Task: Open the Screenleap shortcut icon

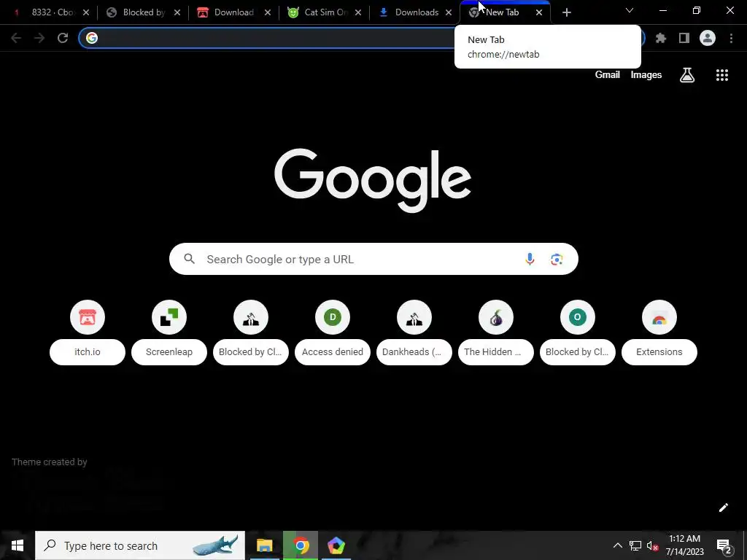Action: click(x=169, y=317)
